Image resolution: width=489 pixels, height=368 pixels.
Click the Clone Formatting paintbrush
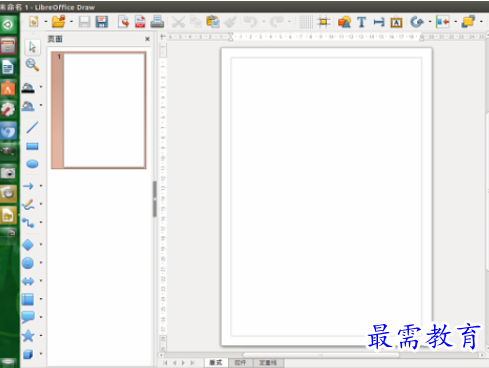(230, 22)
